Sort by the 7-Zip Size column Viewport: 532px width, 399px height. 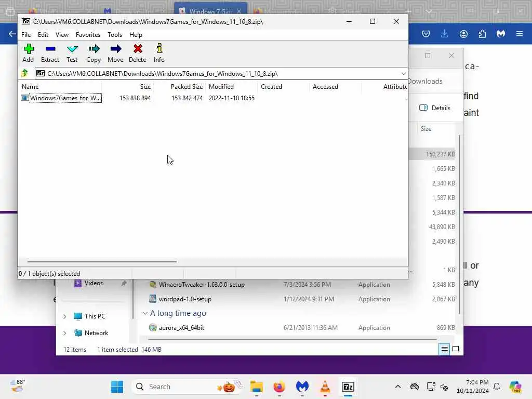pyautogui.click(x=128, y=87)
